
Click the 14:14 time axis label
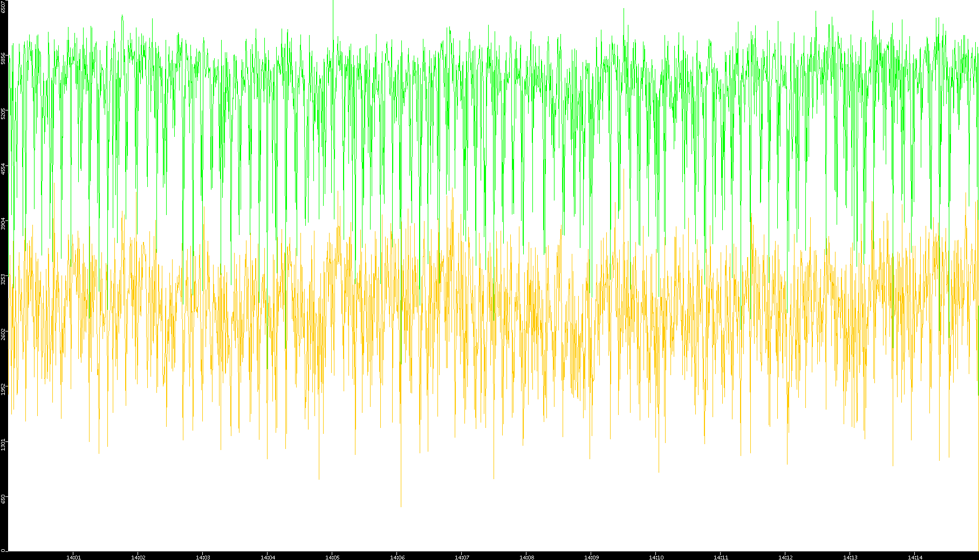pyautogui.click(x=915, y=557)
